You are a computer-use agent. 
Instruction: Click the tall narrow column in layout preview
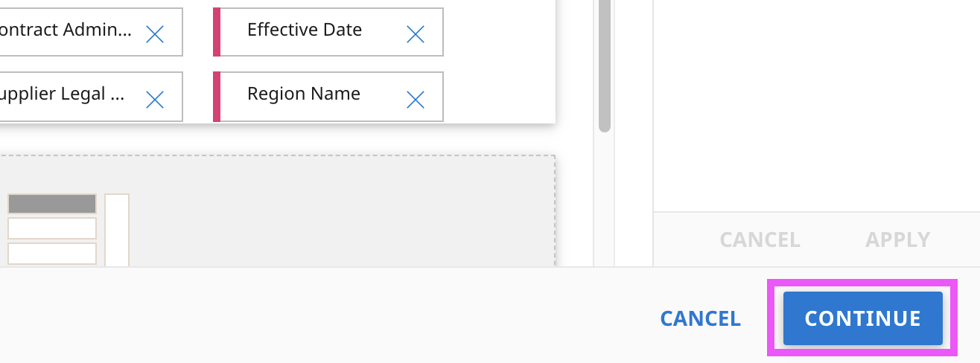click(x=117, y=229)
